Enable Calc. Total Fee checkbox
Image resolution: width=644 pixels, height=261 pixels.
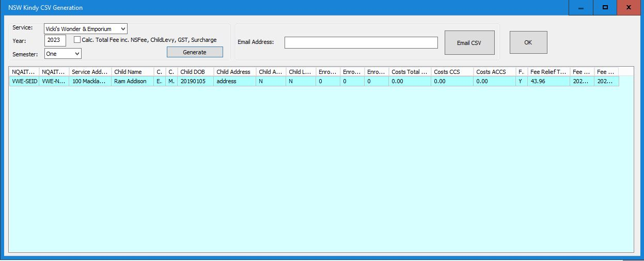77,40
